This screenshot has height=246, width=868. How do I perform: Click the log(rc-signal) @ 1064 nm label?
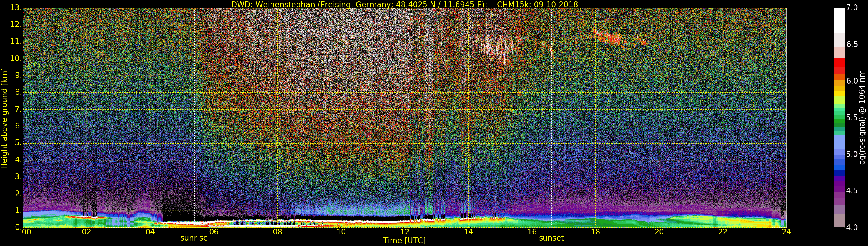(x=861, y=118)
